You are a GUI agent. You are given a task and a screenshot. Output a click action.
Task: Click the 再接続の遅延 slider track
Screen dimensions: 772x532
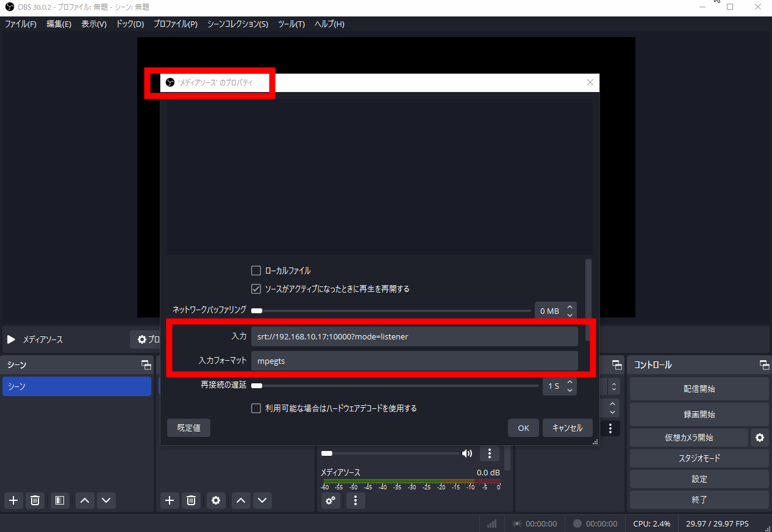(x=396, y=386)
